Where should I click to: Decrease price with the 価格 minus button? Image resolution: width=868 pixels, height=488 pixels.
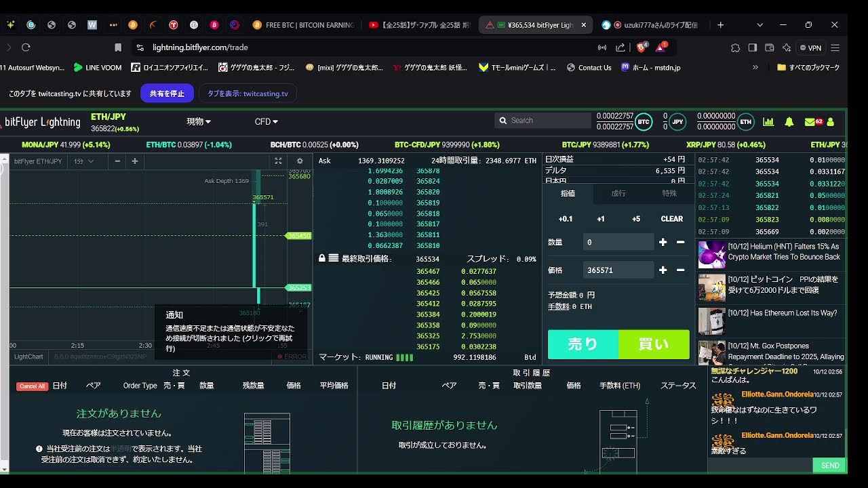[681, 270]
